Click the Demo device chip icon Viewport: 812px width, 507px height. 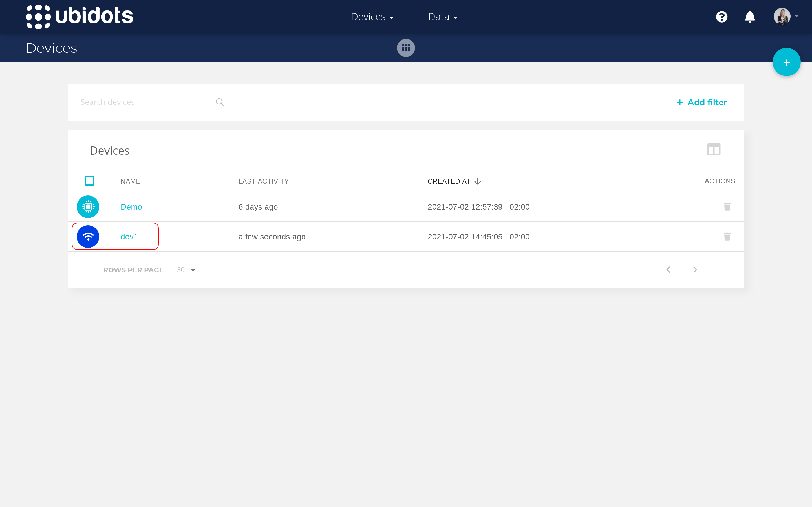click(88, 207)
